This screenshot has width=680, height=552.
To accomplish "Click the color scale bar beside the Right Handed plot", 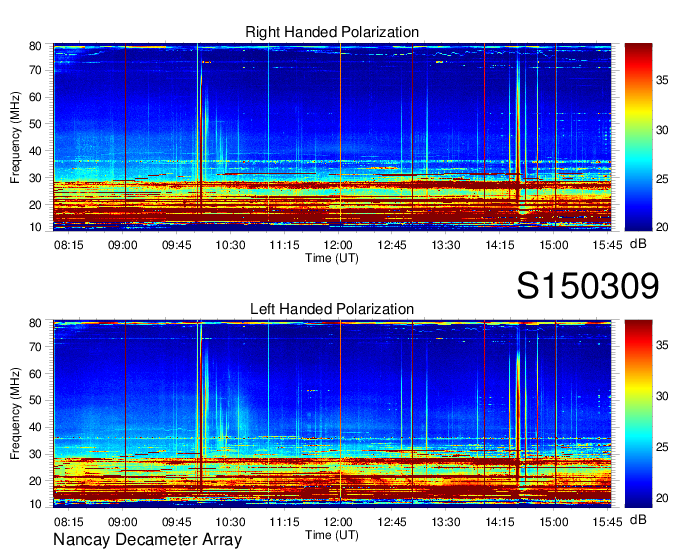I will coord(638,137).
